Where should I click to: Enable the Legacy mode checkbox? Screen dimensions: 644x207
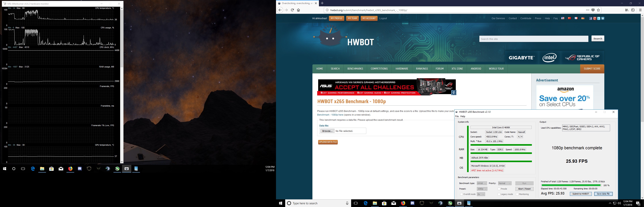pos(499,194)
